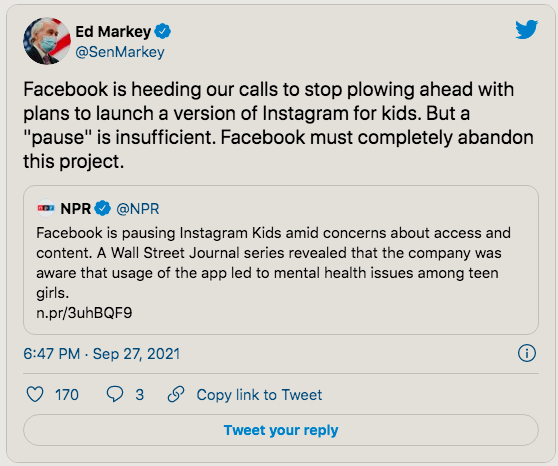The width and height of the screenshot is (558, 466).
Task: Click the NPR logo avatar
Action: tap(46, 208)
